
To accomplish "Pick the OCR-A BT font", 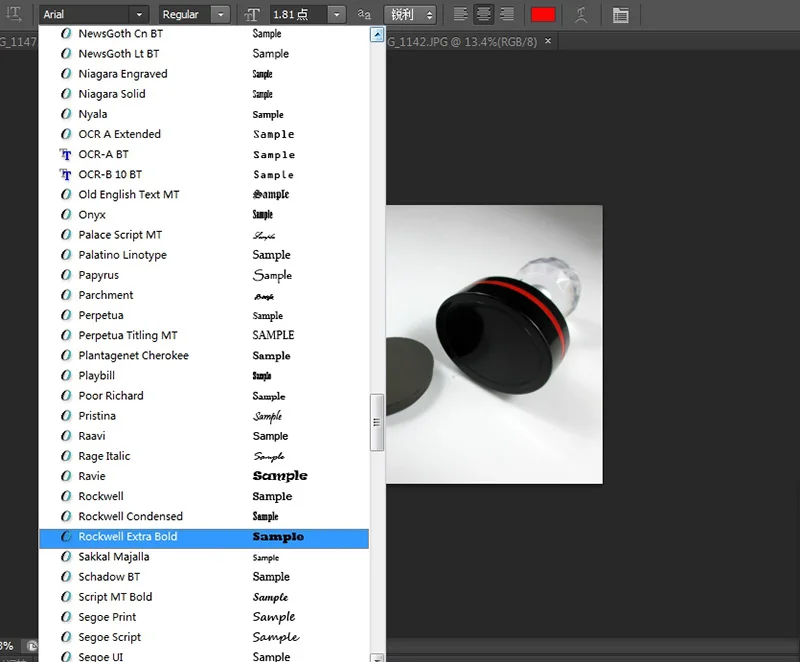I will [204, 154].
